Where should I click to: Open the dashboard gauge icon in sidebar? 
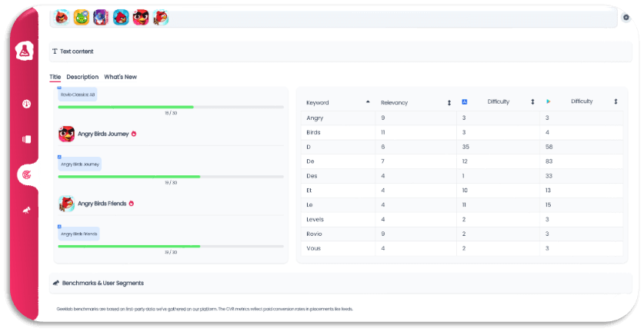[x=26, y=104]
